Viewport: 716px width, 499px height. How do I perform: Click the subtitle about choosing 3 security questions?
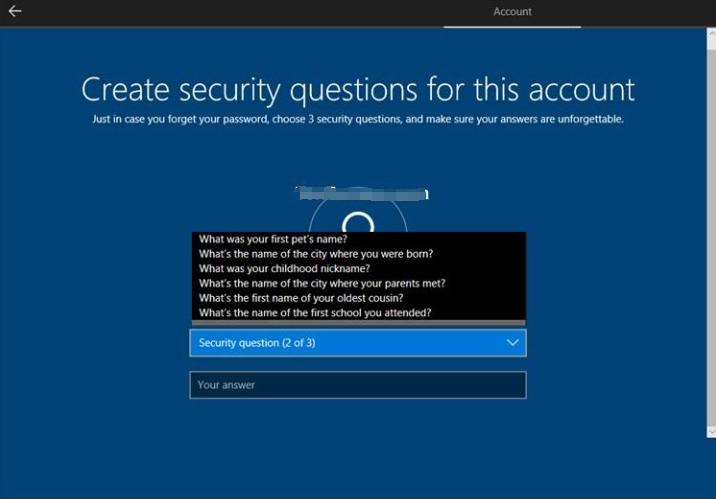point(358,119)
